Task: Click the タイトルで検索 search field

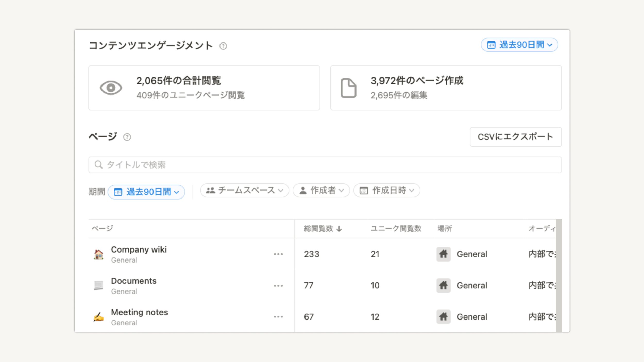Action: [325, 165]
